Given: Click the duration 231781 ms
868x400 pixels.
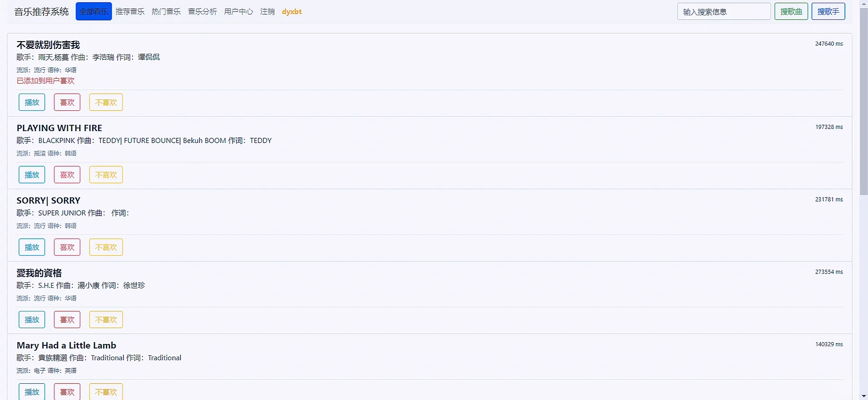Looking at the screenshot, I should [x=829, y=199].
